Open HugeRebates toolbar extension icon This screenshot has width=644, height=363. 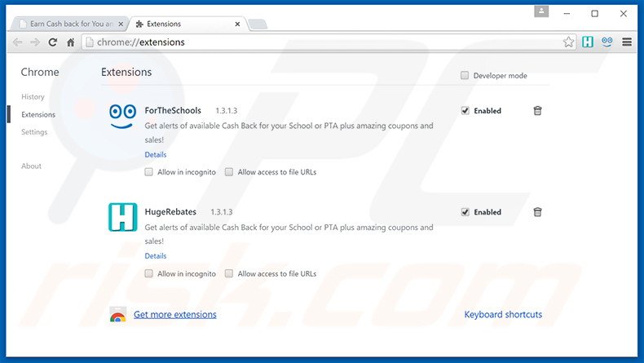(x=588, y=42)
